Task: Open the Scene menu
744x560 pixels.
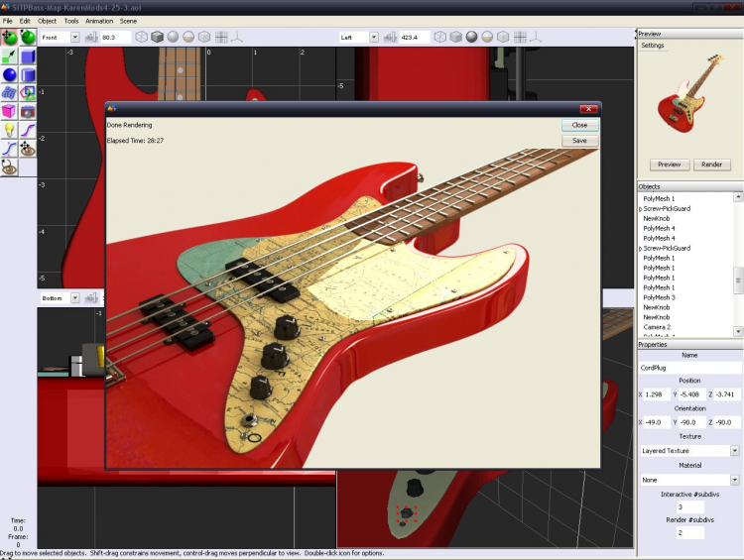Action: coord(129,21)
